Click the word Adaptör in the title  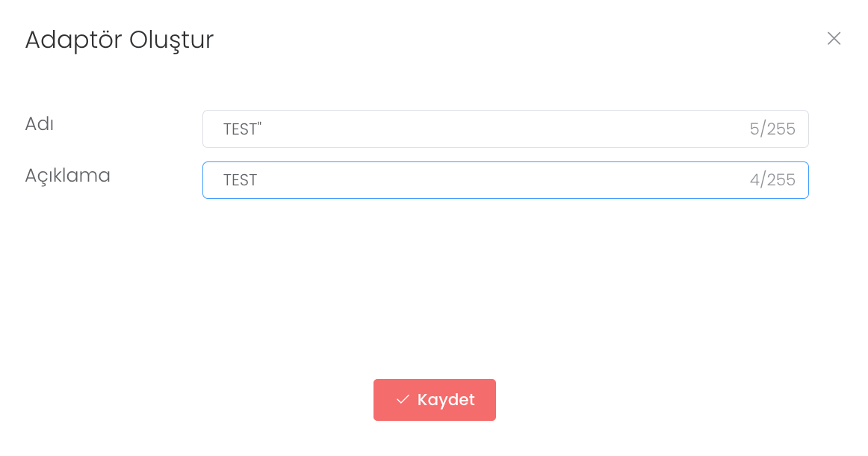pyautogui.click(x=73, y=40)
